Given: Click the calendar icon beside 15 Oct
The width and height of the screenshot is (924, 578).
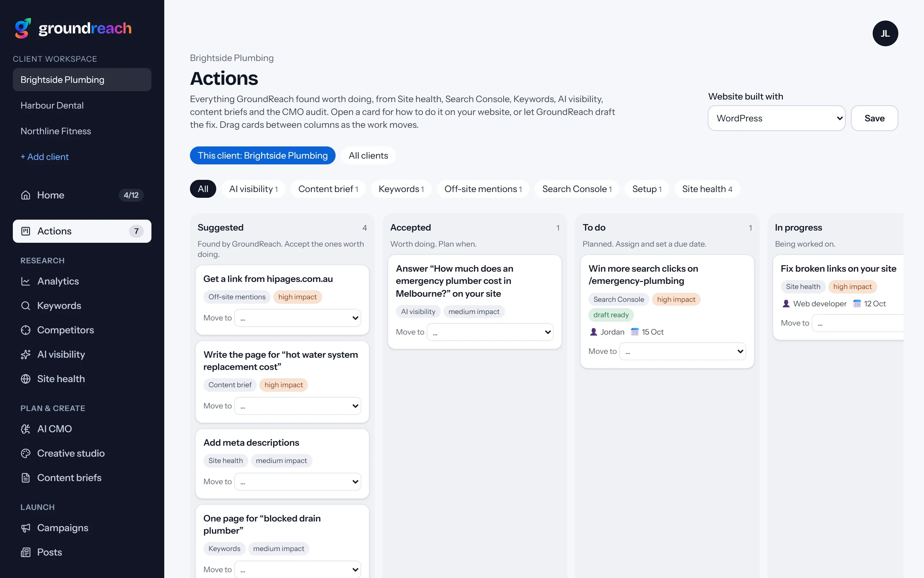Looking at the screenshot, I should (635, 332).
